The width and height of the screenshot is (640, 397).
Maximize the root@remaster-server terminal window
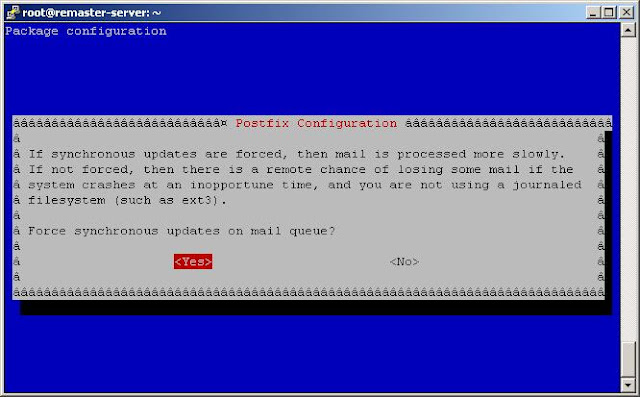609,13
